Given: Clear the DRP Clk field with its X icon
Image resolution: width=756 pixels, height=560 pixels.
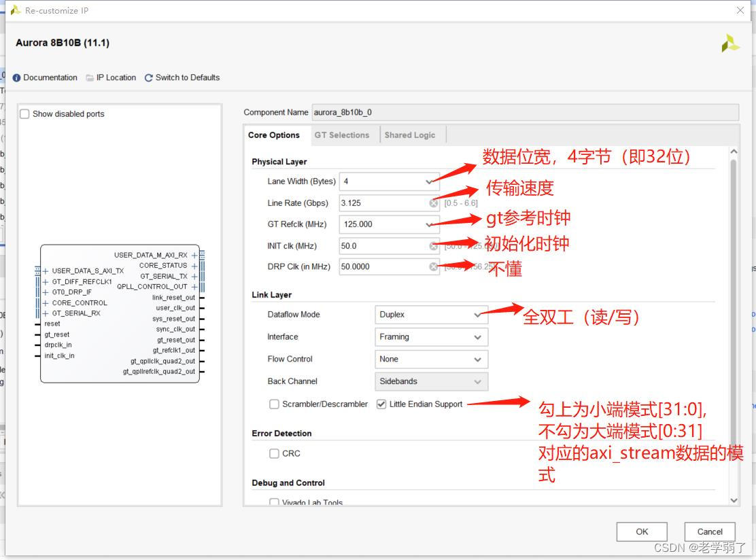Looking at the screenshot, I should (434, 266).
